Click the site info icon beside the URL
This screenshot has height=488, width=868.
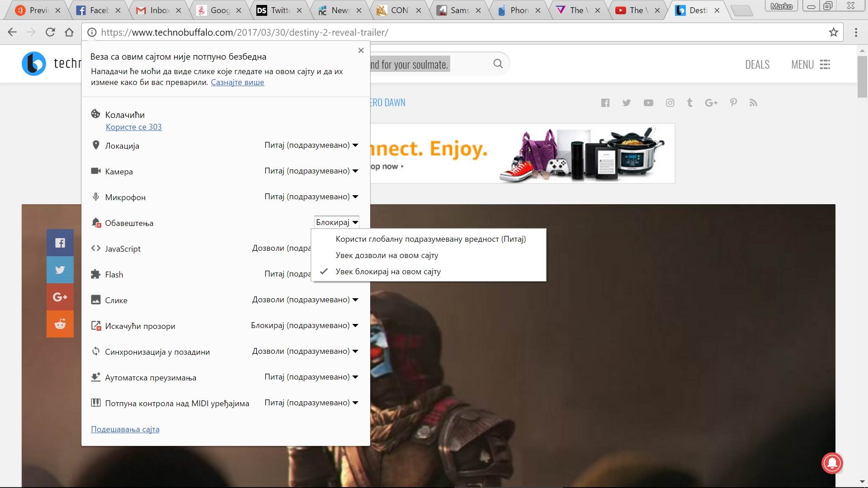tap(92, 33)
